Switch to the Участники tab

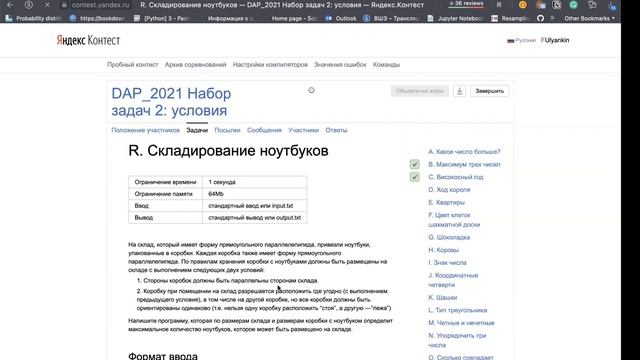click(303, 130)
